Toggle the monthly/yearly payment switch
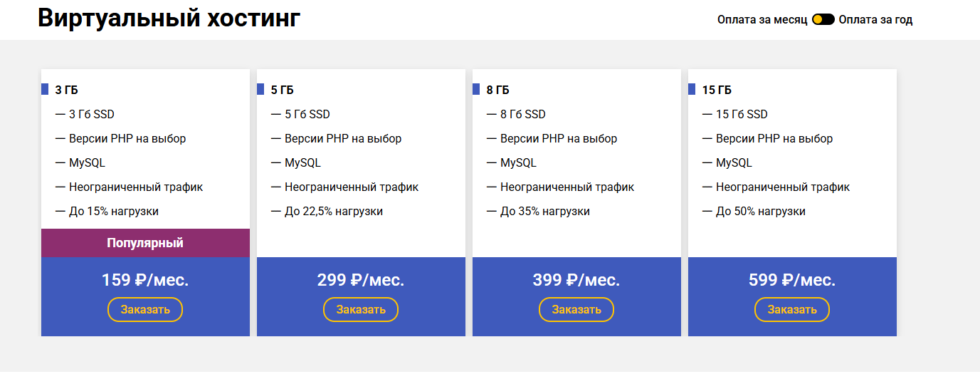 [x=823, y=20]
